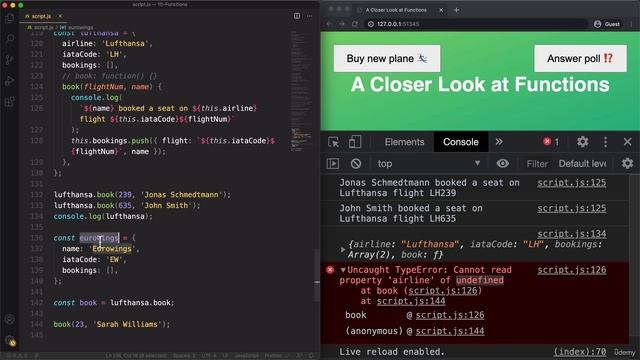Click the code minimap in the editor
The width and height of the screenshot is (640, 360).
tap(301, 90)
